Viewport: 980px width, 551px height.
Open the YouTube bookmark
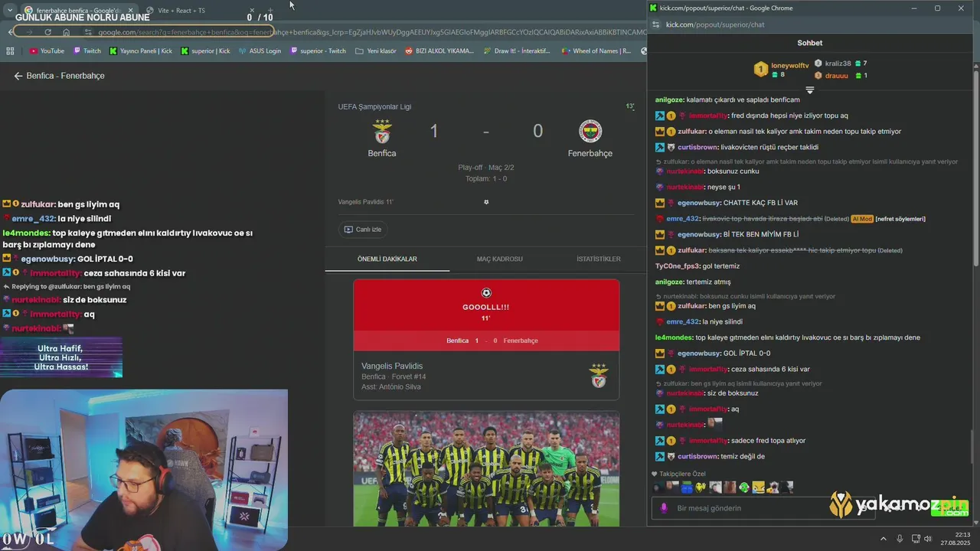pos(47,51)
